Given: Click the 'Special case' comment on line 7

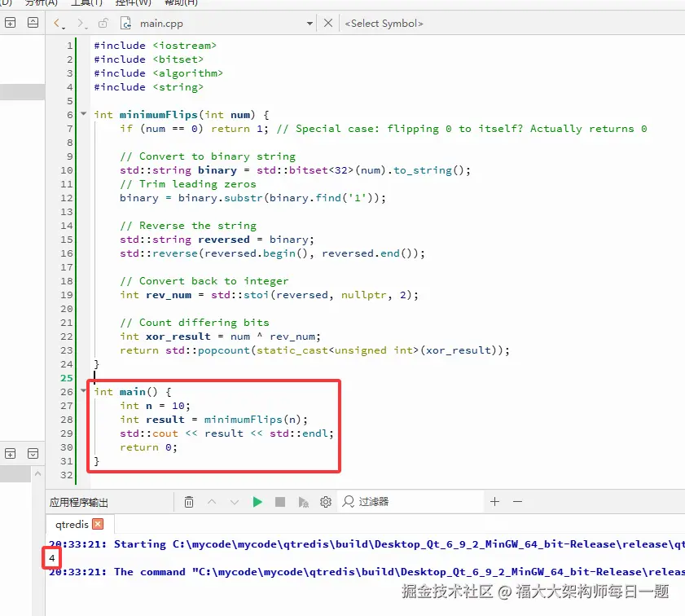Looking at the screenshot, I should coord(461,129).
